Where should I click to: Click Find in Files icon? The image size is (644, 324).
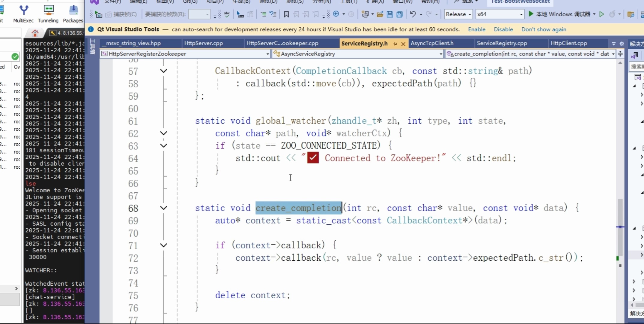631,14
